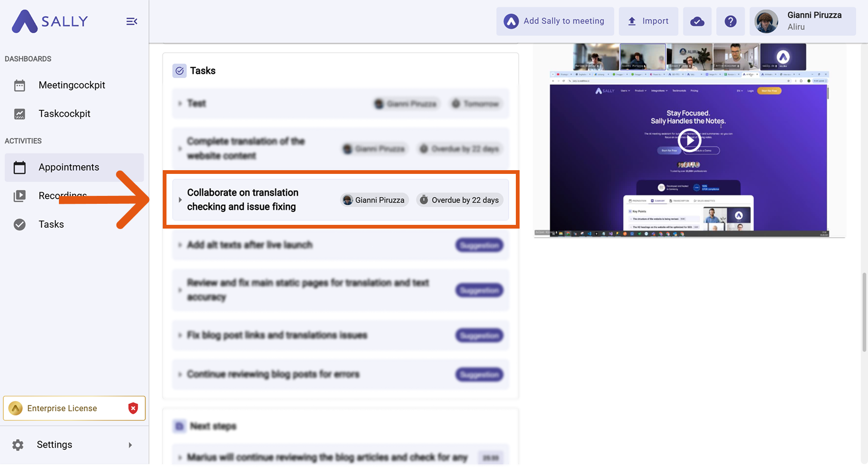
Task: Click Overdue by 22 days chip on Collaborate task
Action: click(460, 200)
